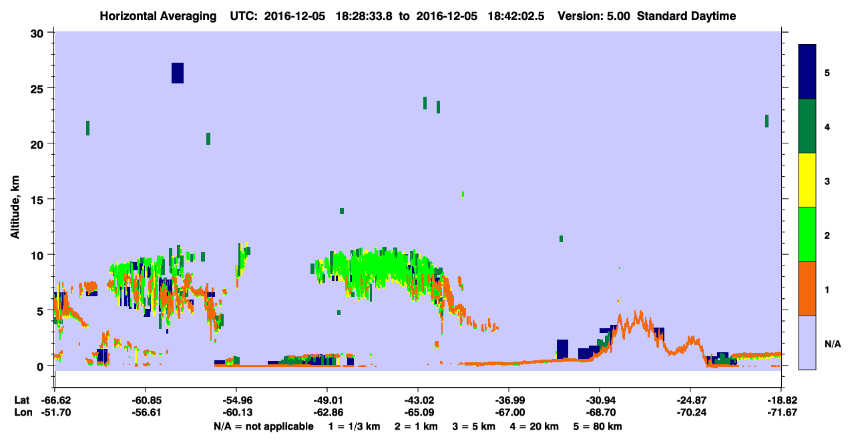The width and height of the screenshot is (868, 445).
Task: Click the y-axis tick label 10
Action: [x=39, y=255]
